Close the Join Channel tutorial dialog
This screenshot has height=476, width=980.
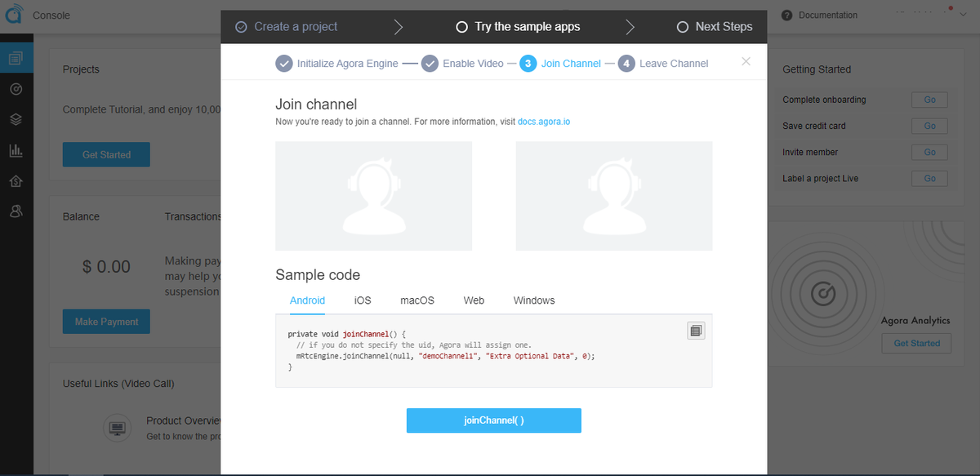(746, 61)
